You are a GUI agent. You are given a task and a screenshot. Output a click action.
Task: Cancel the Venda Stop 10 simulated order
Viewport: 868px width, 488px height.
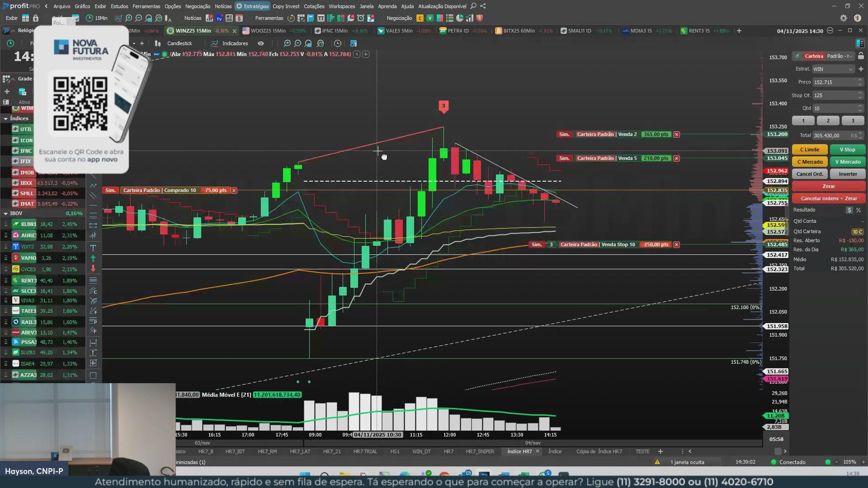point(676,244)
